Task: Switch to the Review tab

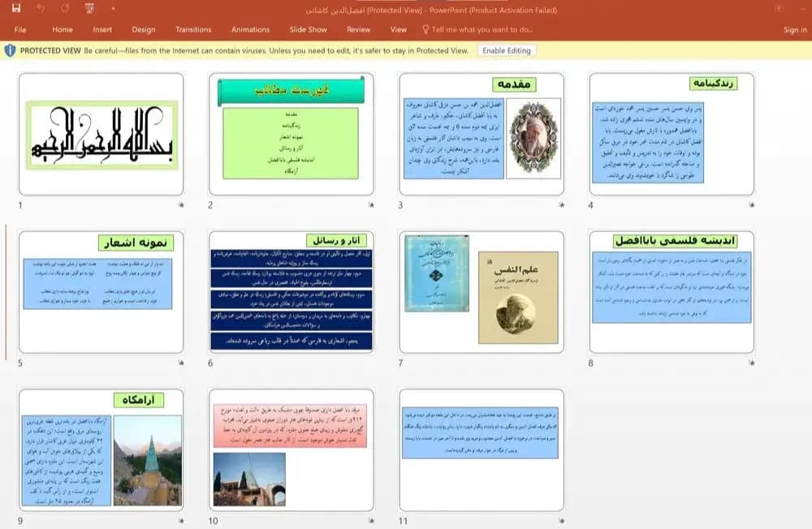Action: pos(358,29)
